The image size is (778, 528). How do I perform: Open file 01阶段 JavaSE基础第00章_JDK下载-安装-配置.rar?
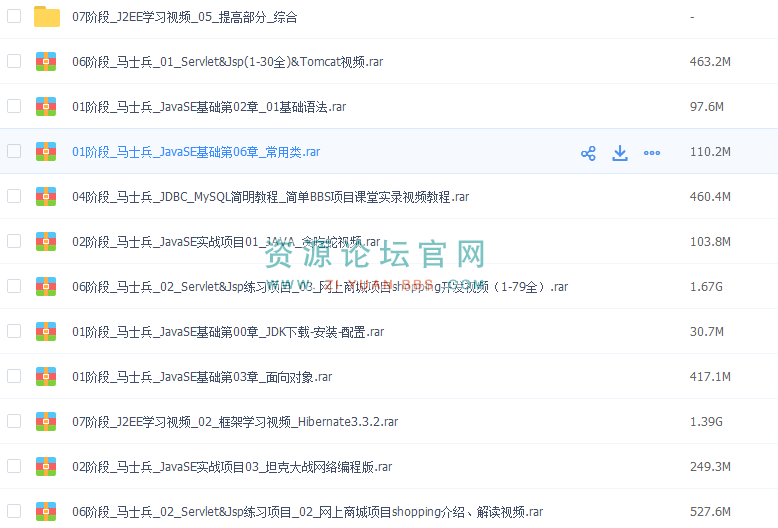pos(228,332)
